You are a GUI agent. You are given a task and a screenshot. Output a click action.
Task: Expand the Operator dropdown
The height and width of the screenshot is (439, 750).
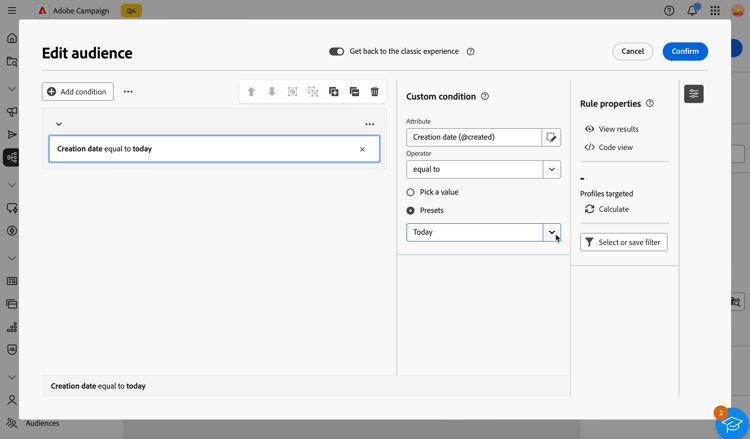pos(551,169)
